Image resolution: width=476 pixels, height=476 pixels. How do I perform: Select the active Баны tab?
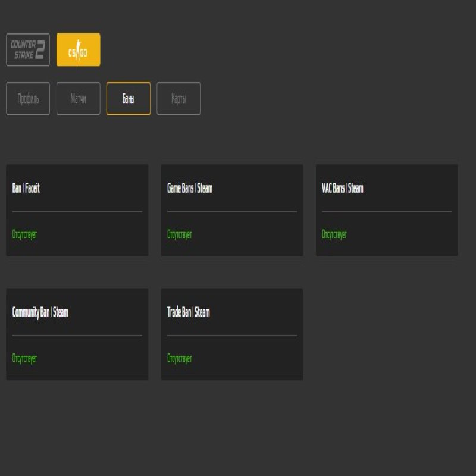[129, 99]
